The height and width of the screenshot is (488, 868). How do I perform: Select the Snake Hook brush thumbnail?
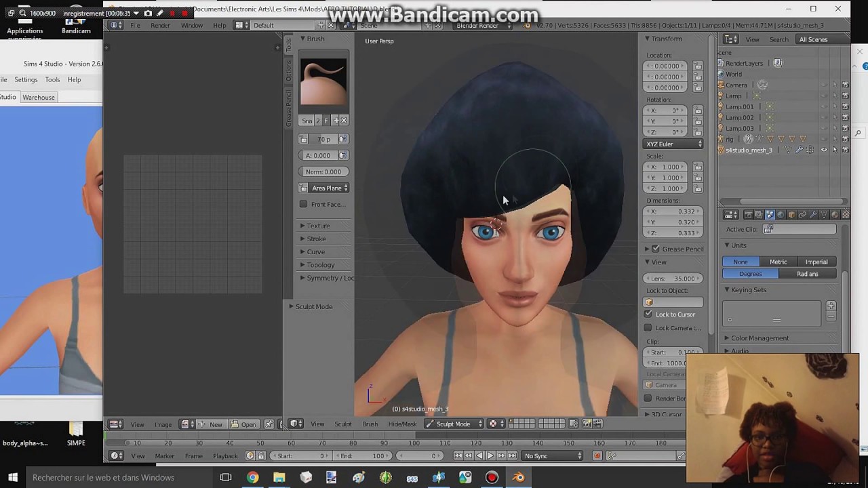click(323, 82)
